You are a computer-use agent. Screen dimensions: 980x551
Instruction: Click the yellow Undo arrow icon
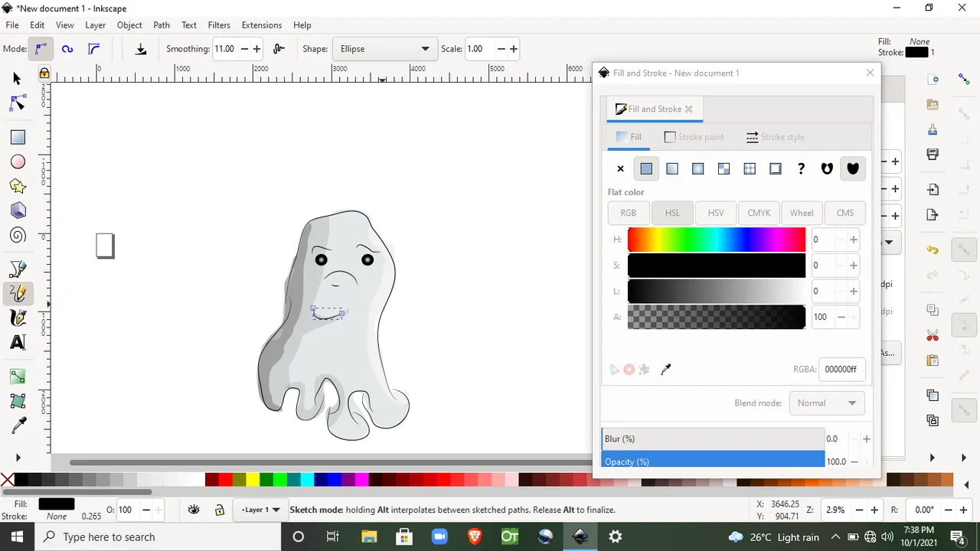933,249
